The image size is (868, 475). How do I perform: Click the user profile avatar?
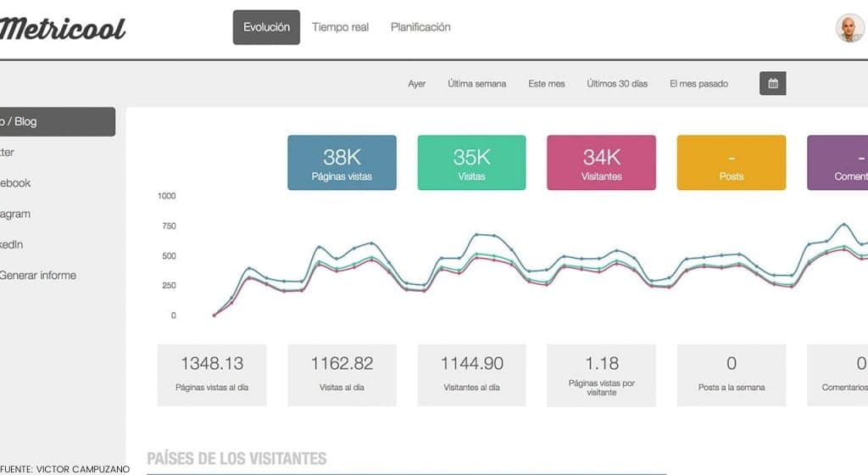pos(849,28)
